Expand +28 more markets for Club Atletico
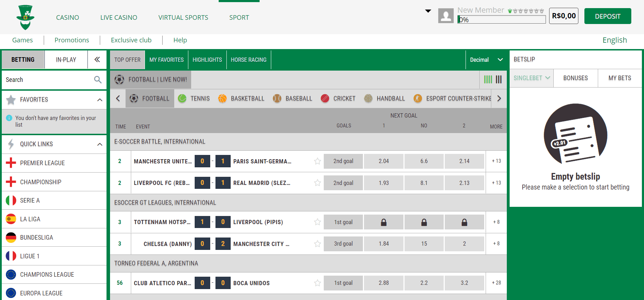 497,283
